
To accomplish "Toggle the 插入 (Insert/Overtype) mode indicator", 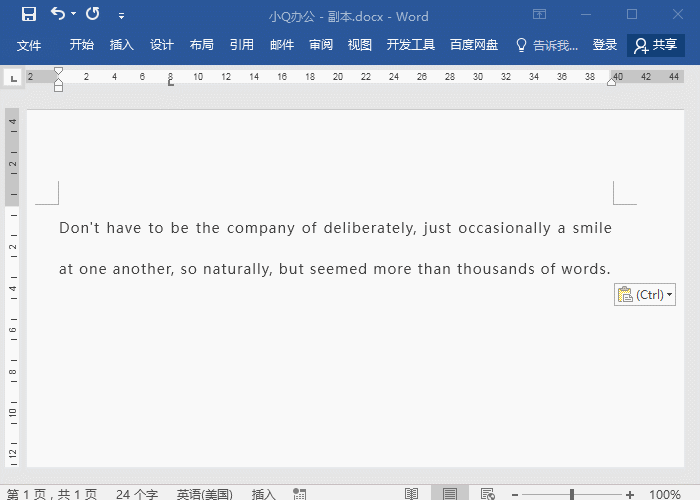I will pyautogui.click(x=263, y=494).
